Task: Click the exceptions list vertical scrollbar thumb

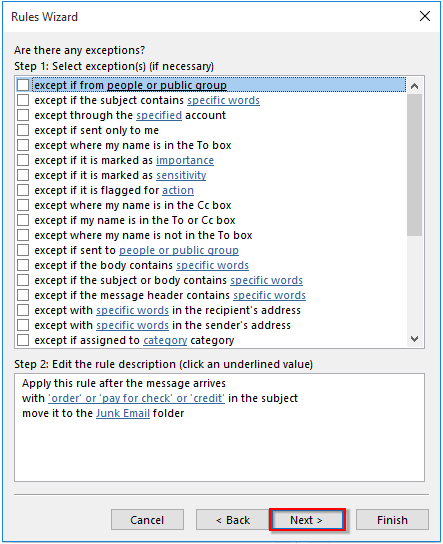Action: (x=415, y=165)
